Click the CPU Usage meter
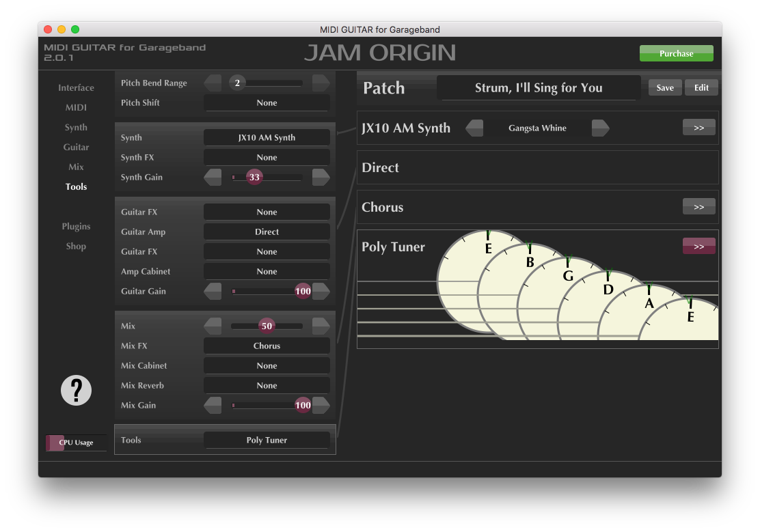 point(76,443)
